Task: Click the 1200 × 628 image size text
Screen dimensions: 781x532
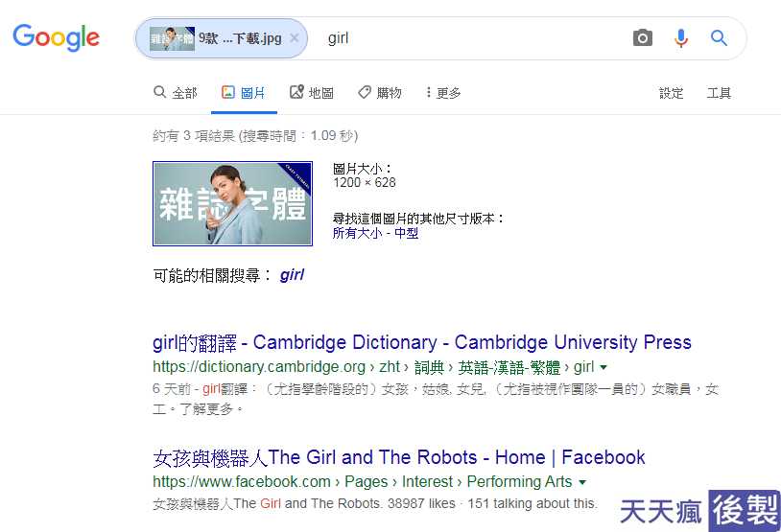Action: coord(365,183)
